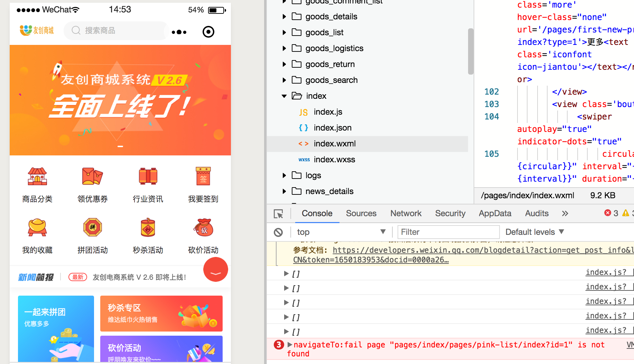This screenshot has width=634, height=364.
Task: Click code line number 104
Action: pyautogui.click(x=492, y=117)
